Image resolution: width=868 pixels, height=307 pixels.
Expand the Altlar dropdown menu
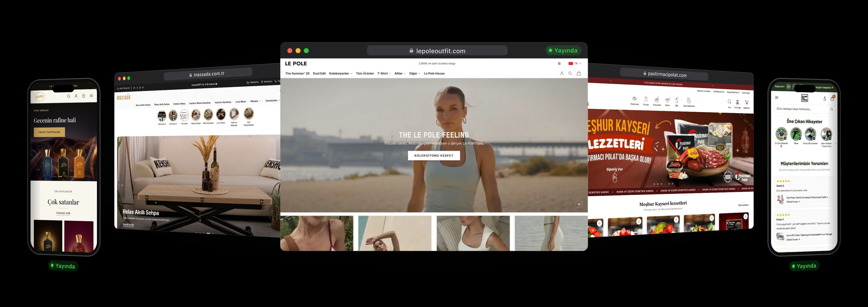[400, 73]
